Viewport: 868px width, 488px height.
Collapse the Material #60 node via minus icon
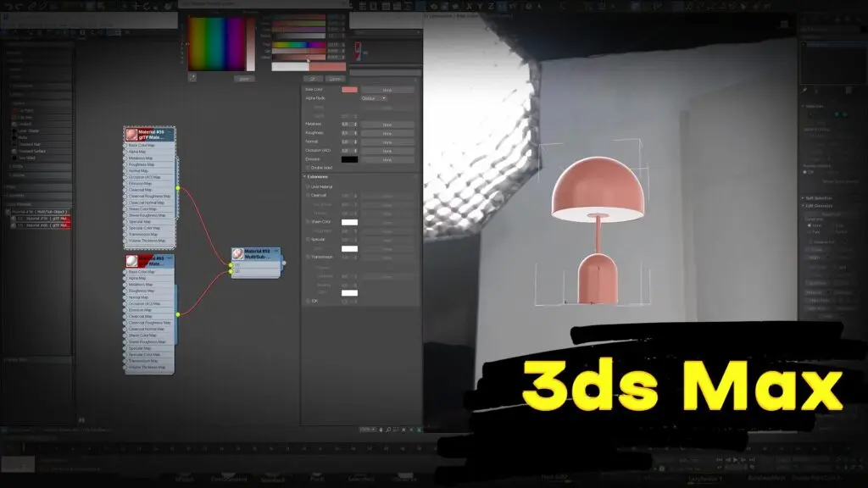[x=170, y=258]
